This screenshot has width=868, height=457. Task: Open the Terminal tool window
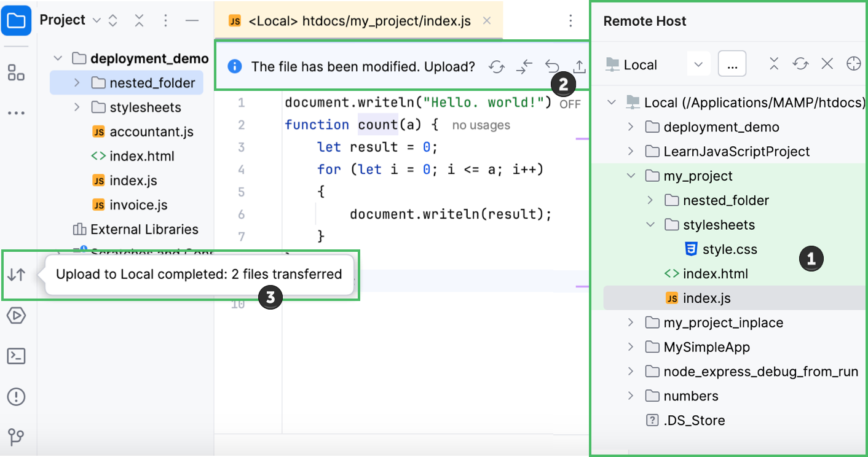click(x=16, y=356)
